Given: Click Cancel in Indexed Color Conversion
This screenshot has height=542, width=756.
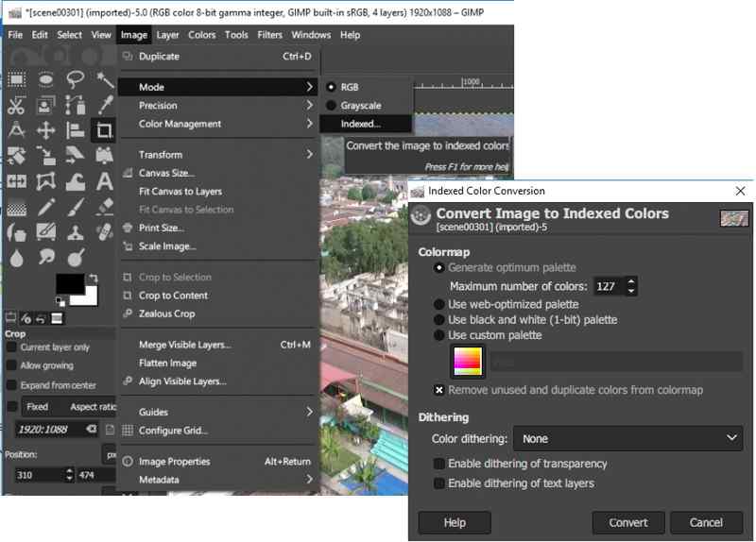Looking at the screenshot, I should (706, 523).
